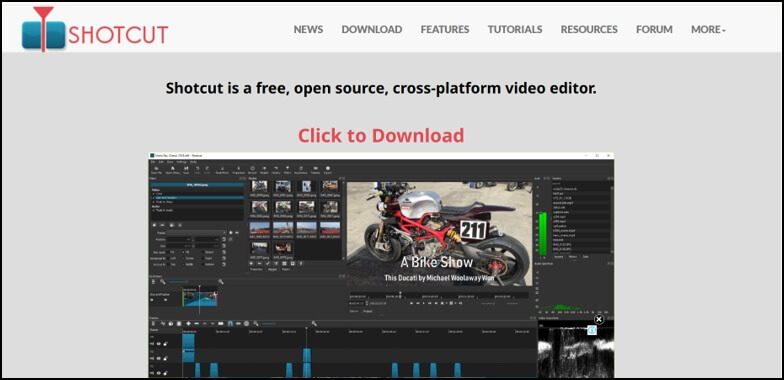Click the red Click to Download link
The width and height of the screenshot is (784, 380).
(381, 136)
